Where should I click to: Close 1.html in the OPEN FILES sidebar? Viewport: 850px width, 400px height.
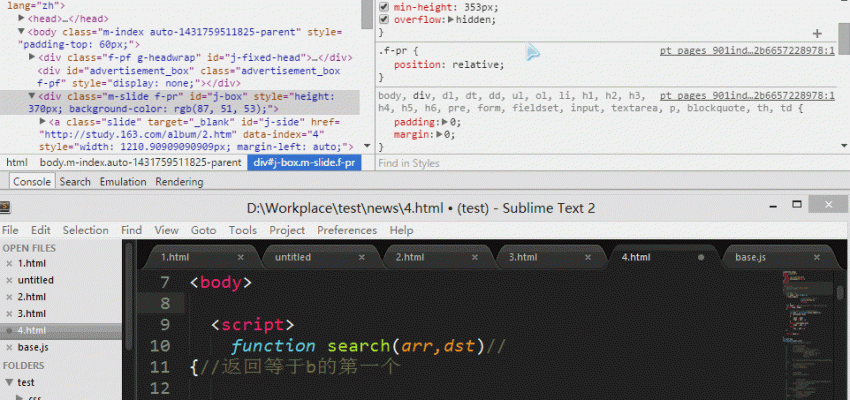click(x=9, y=264)
